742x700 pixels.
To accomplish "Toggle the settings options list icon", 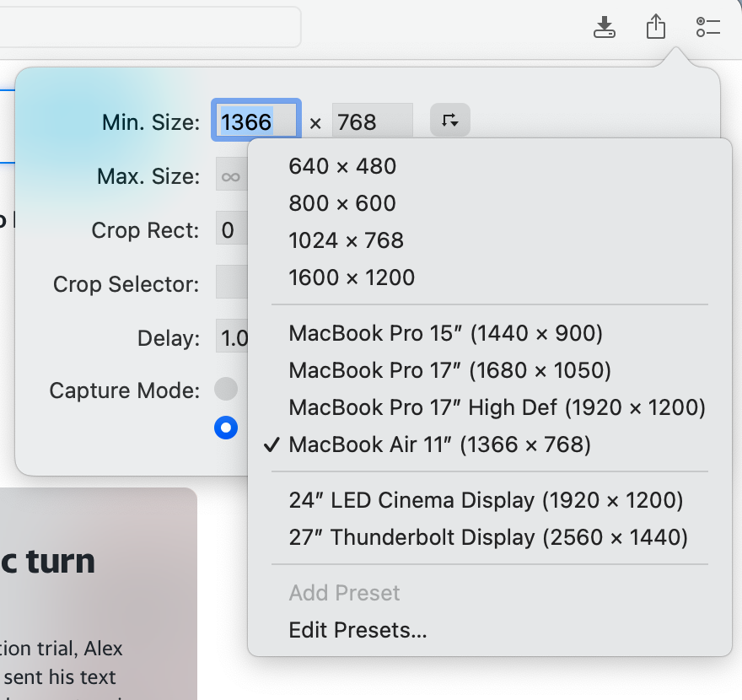I will pos(708,27).
